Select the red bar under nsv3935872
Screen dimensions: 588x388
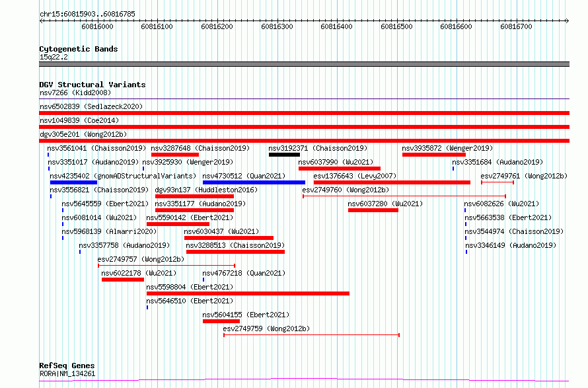tap(434, 155)
